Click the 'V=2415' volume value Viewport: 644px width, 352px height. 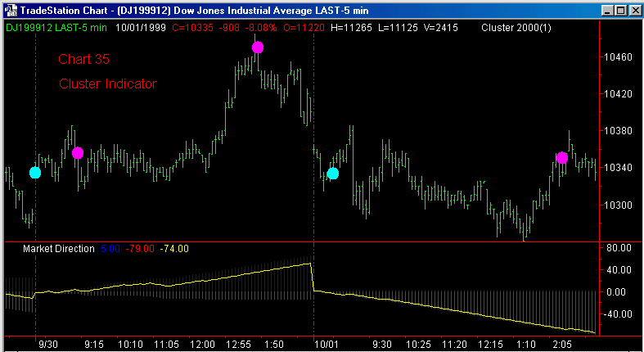point(441,28)
